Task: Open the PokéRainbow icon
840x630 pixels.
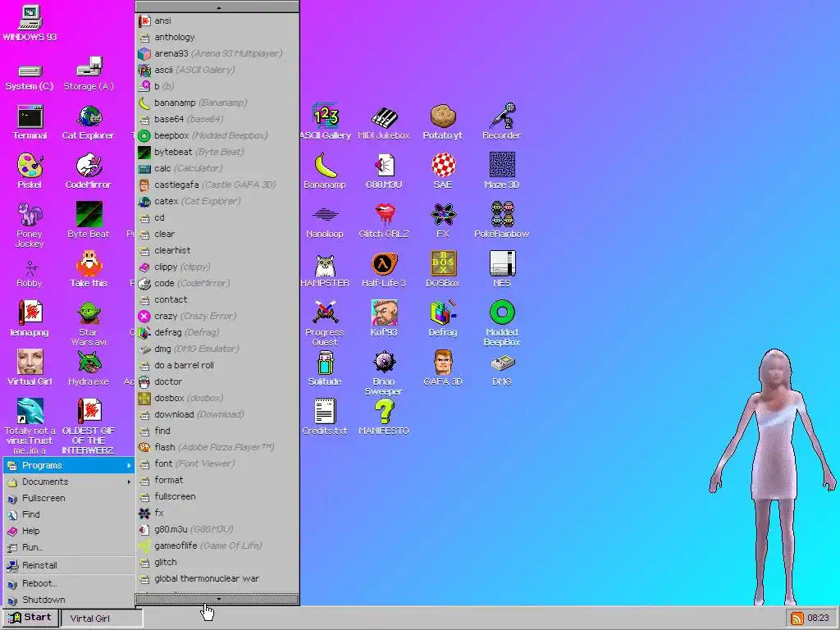Action: pyautogui.click(x=501, y=221)
